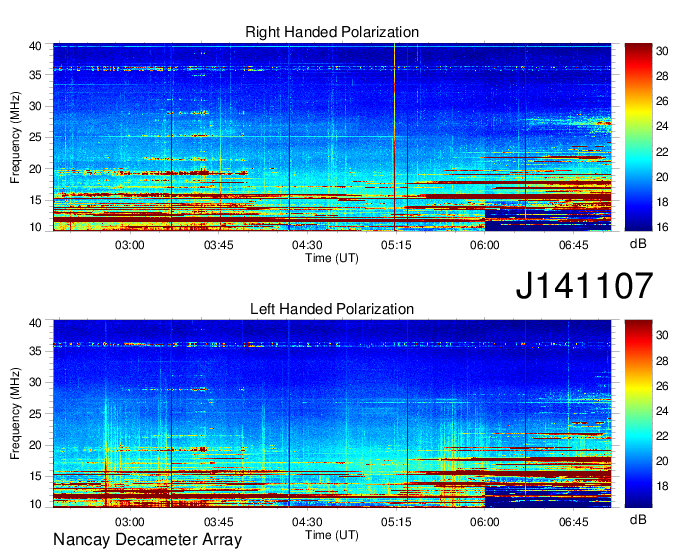
Task: Click the Left Handed Polarization spectrogram image
Action: 332,414
